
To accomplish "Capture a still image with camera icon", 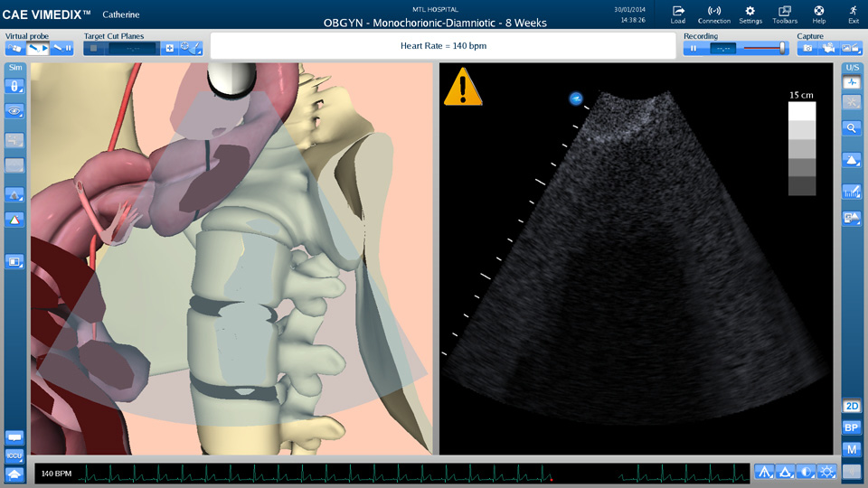I will click(x=807, y=49).
